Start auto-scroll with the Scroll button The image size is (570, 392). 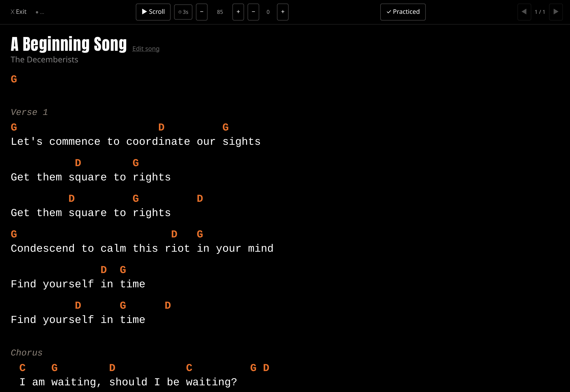point(153,12)
